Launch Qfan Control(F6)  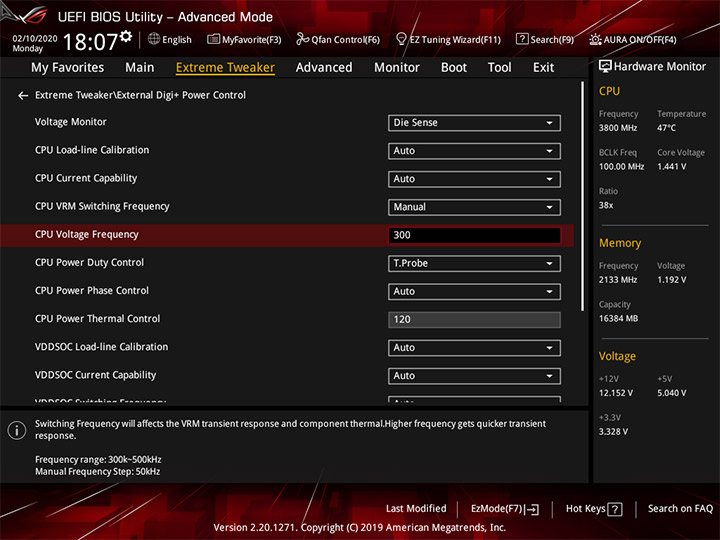coord(338,39)
